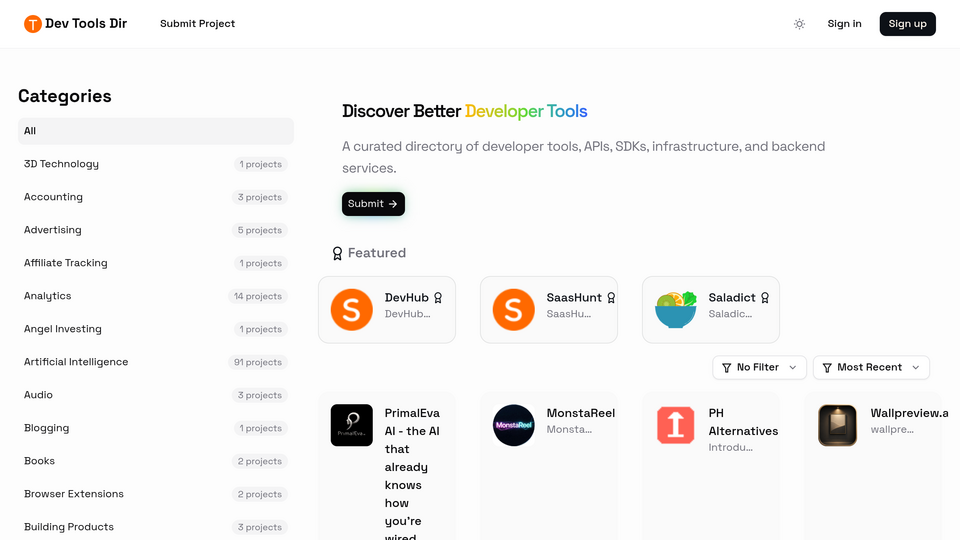Click the PrimalEva AI black logo thumbnail
The image size is (960, 540).
click(x=351, y=425)
